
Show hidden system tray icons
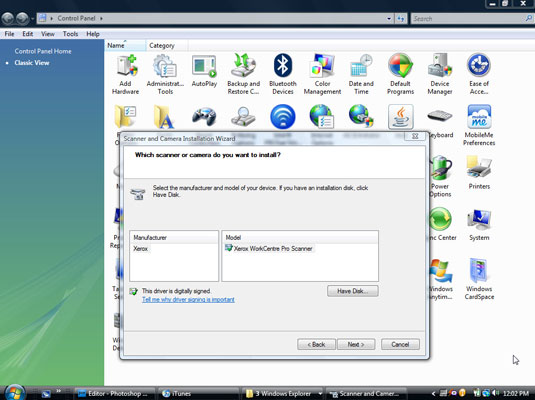tap(433, 394)
